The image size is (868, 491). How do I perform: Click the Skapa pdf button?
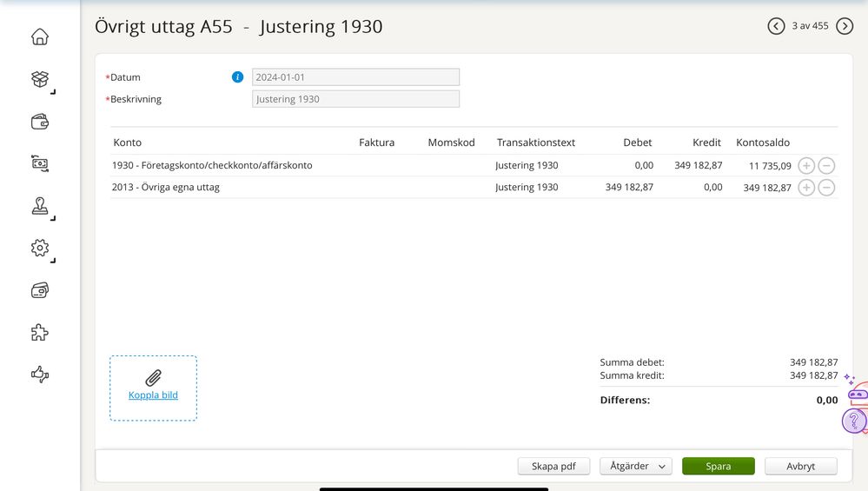point(553,467)
